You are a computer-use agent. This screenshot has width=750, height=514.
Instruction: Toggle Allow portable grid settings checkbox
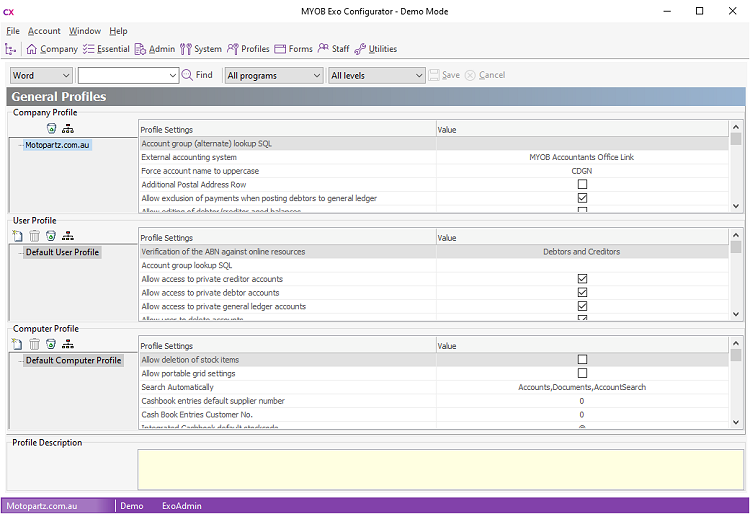tap(582, 373)
